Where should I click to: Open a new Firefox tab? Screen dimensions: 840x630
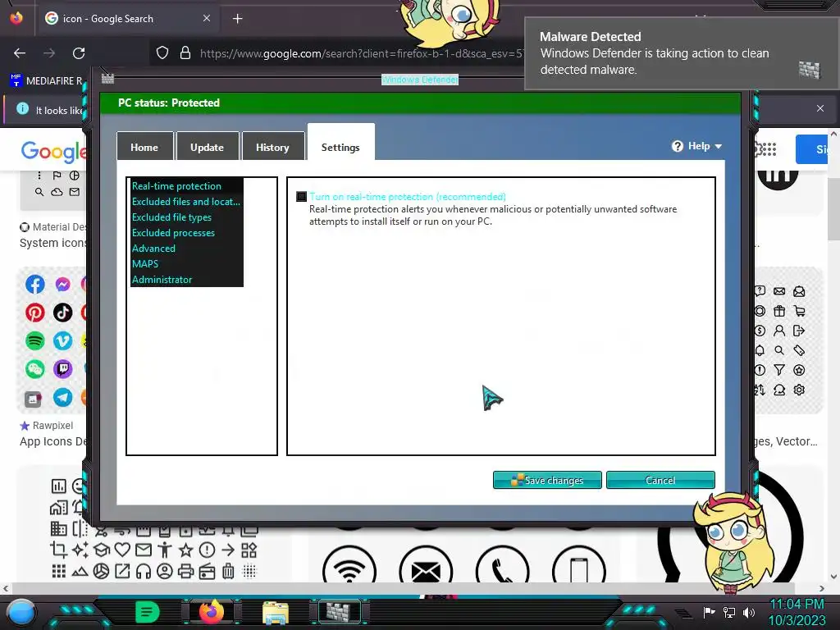coord(237,19)
